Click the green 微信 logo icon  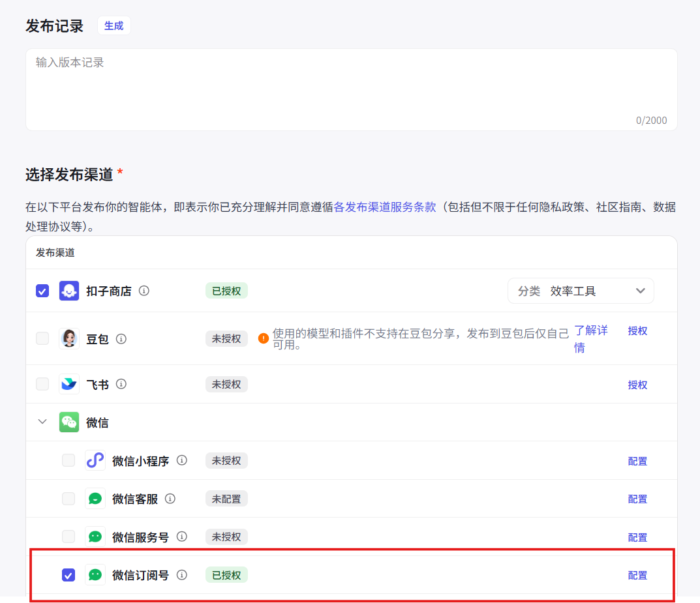[69, 422]
